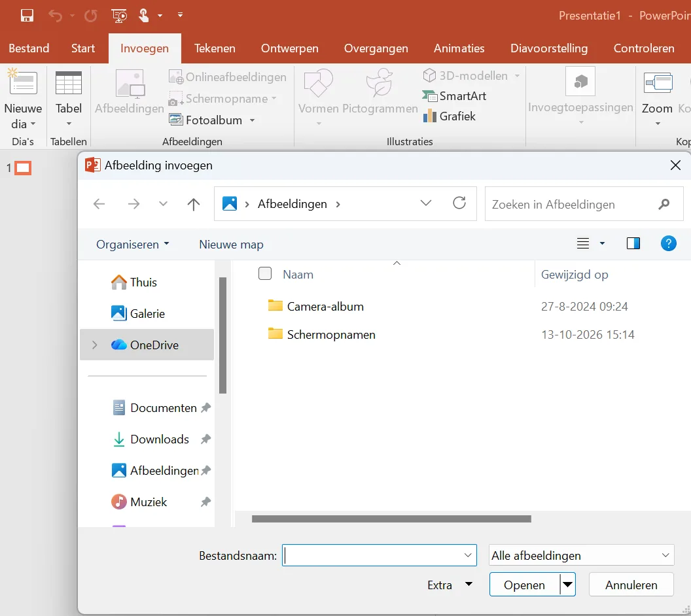691x616 pixels.
Task: Start slideshow from beginning via the quick access icon
Action: point(119,16)
